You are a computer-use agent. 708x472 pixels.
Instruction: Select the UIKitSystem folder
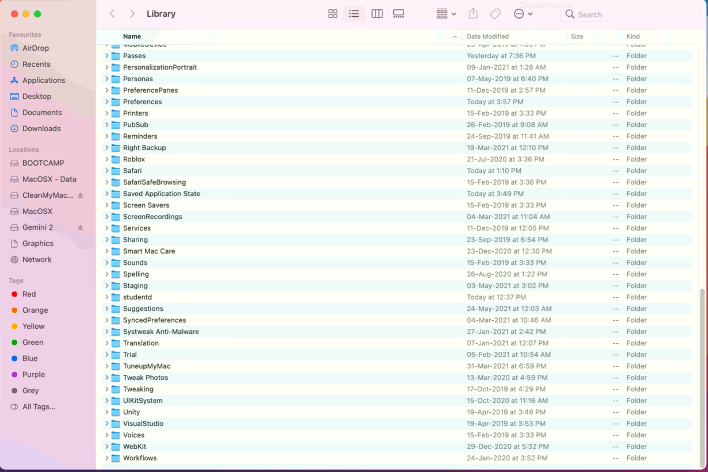397,401
